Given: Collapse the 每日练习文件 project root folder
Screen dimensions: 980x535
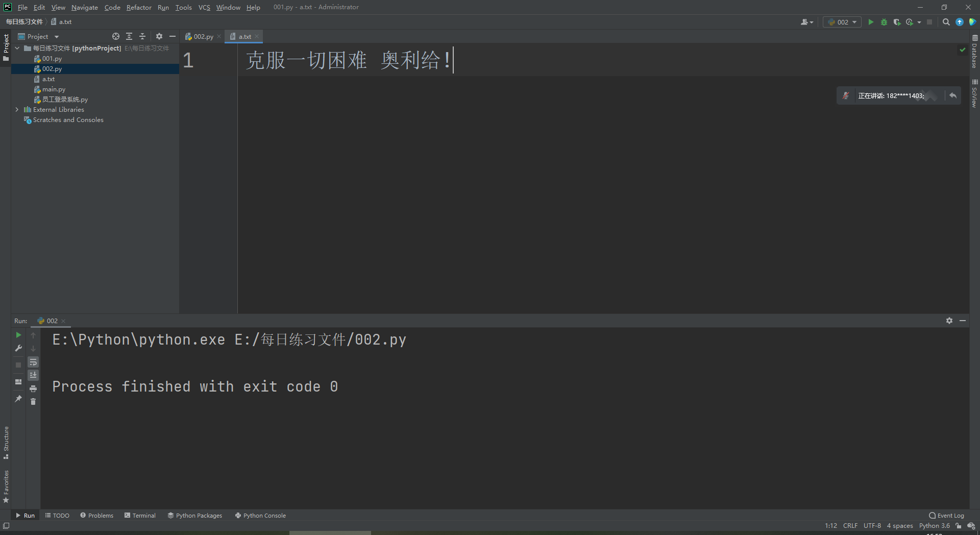Looking at the screenshot, I should [x=17, y=48].
